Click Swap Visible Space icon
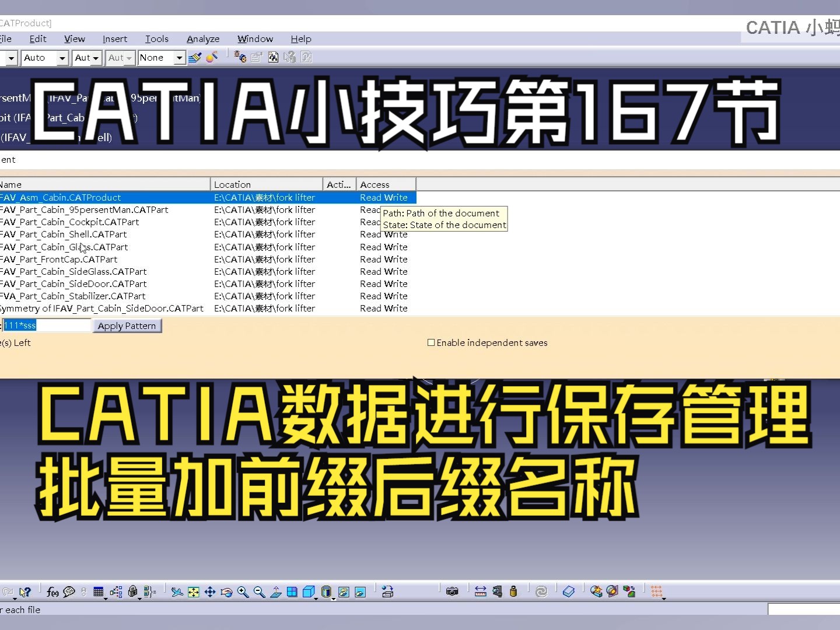 coord(360,592)
